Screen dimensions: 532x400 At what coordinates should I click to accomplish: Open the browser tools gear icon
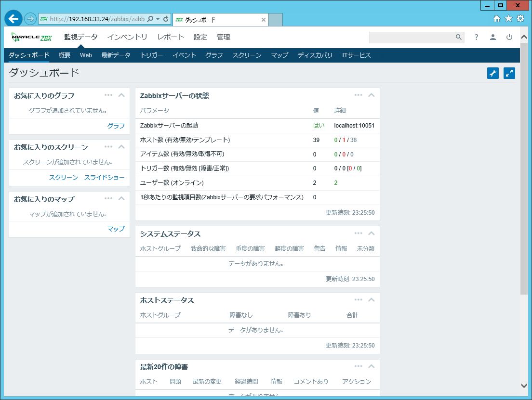(520, 19)
